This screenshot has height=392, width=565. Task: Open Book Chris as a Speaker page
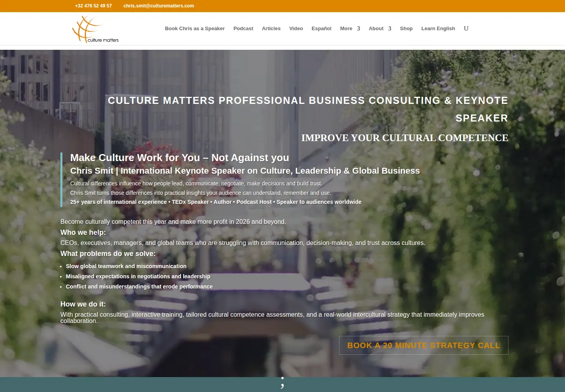click(195, 29)
